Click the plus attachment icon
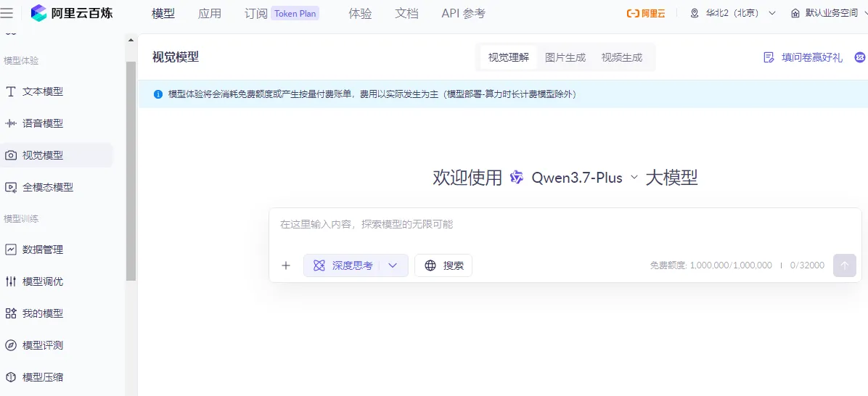Image resolution: width=868 pixels, height=396 pixels. coord(286,265)
